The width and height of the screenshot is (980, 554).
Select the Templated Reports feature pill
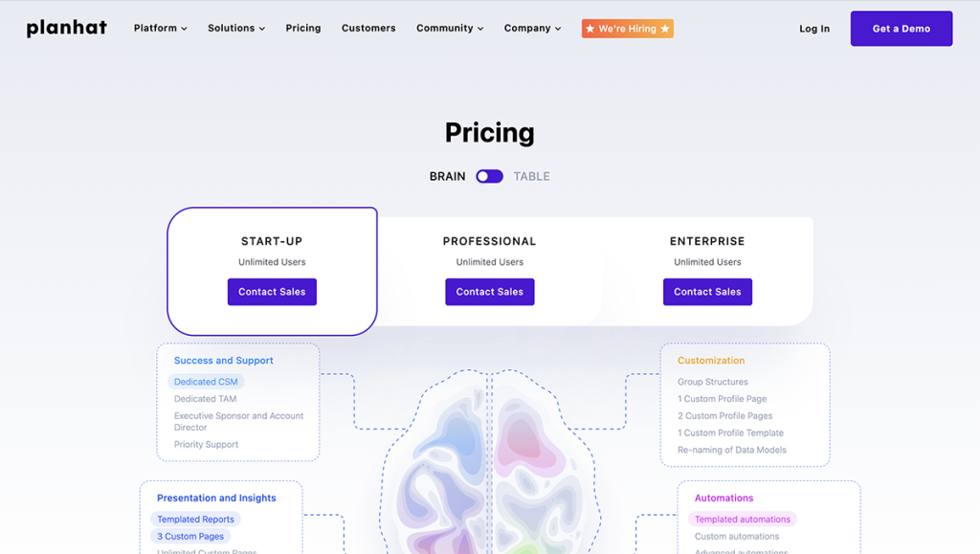[x=195, y=519]
